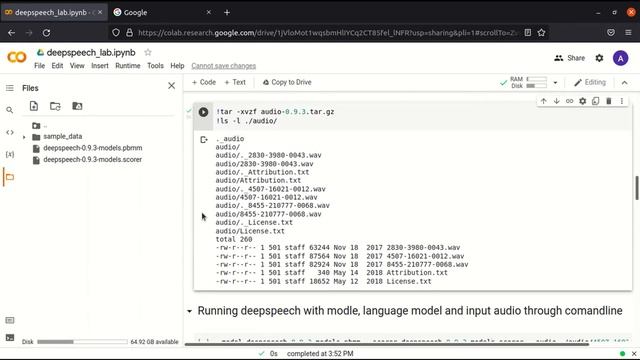
Task: Open the RAM Disk runtime dropdown
Action: pos(555,82)
